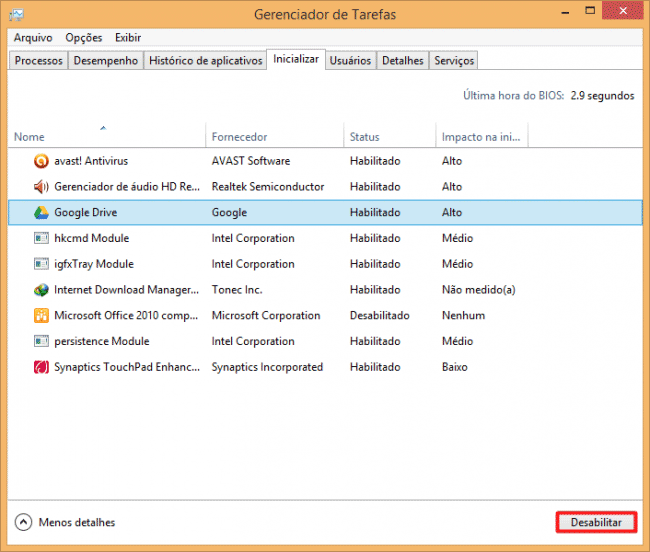This screenshot has height=552, width=650.
Task: Click the Microsoft Office 2010 icon
Action: [41, 316]
